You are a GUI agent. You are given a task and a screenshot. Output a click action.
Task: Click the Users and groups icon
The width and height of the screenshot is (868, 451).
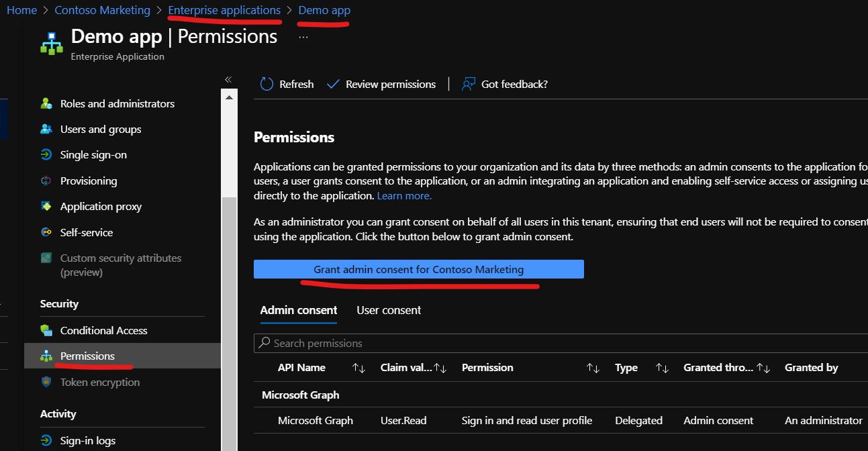click(x=46, y=129)
